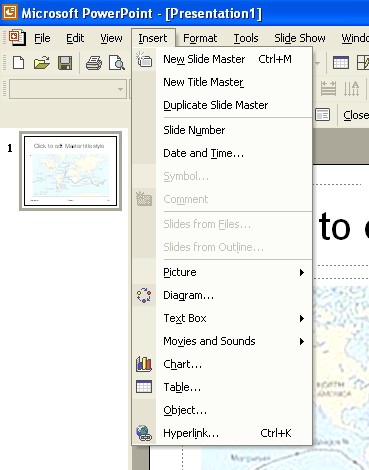Screen dimensions: 369x470
Task: Click the PowerPoint document icon beside File
Action: [x=17, y=38]
